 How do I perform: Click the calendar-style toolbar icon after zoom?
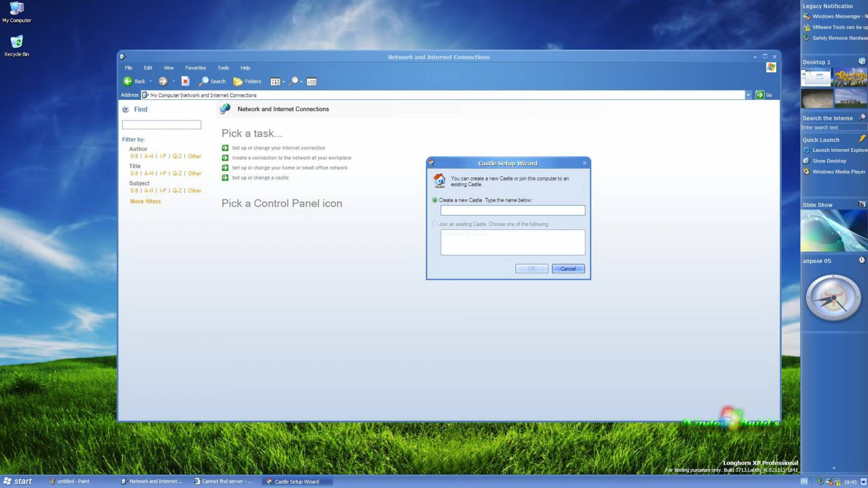pyautogui.click(x=311, y=82)
